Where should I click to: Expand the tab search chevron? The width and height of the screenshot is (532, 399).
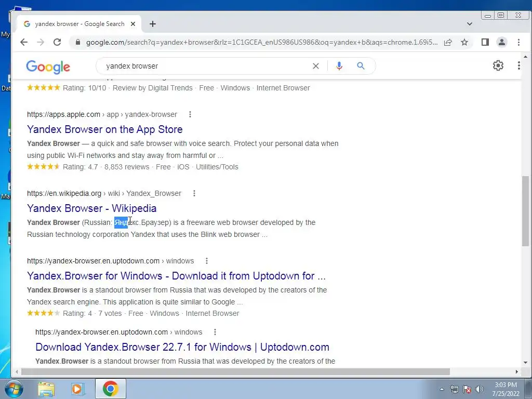pyautogui.click(x=470, y=24)
